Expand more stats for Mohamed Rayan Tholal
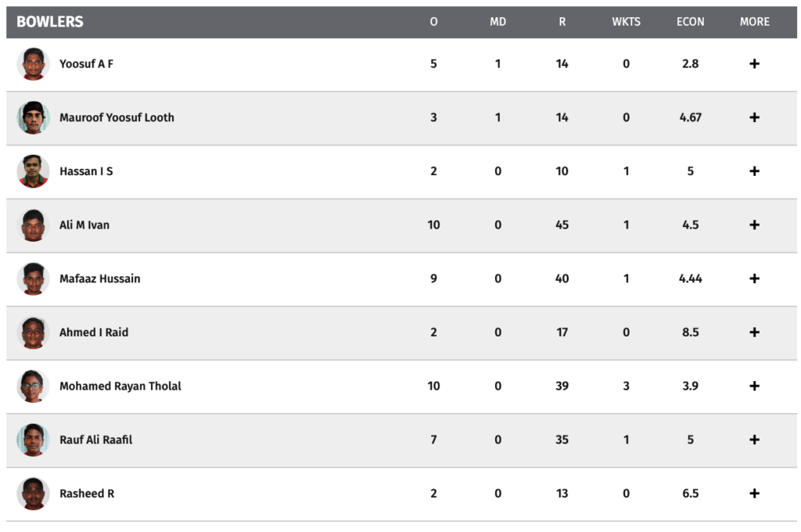 click(754, 386)
